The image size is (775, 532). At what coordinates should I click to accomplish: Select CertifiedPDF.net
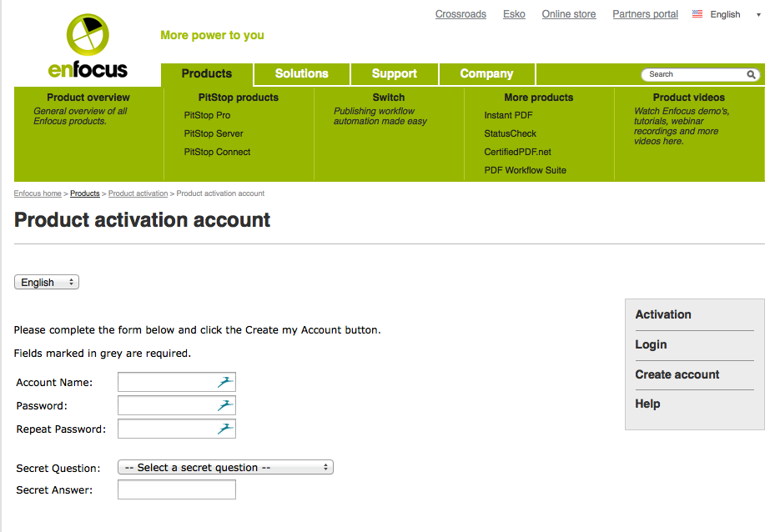click(517, 152)
